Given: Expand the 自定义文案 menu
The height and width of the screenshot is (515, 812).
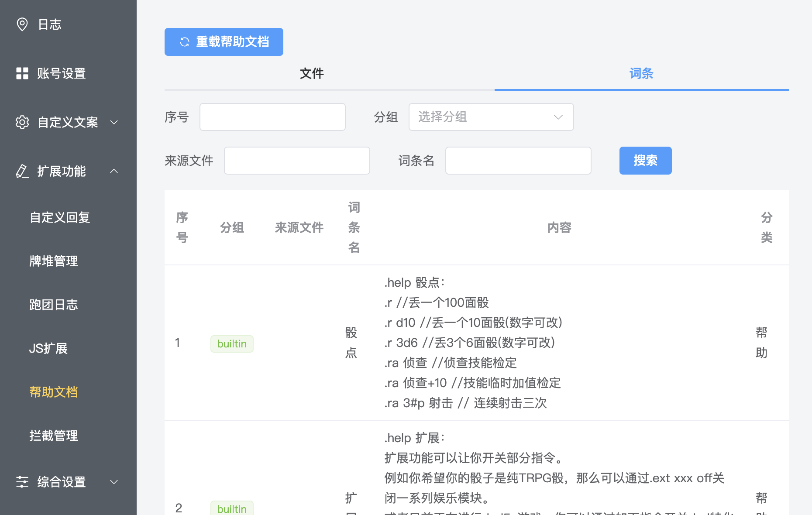Looking at the screenshot, I should coord(114,123).
